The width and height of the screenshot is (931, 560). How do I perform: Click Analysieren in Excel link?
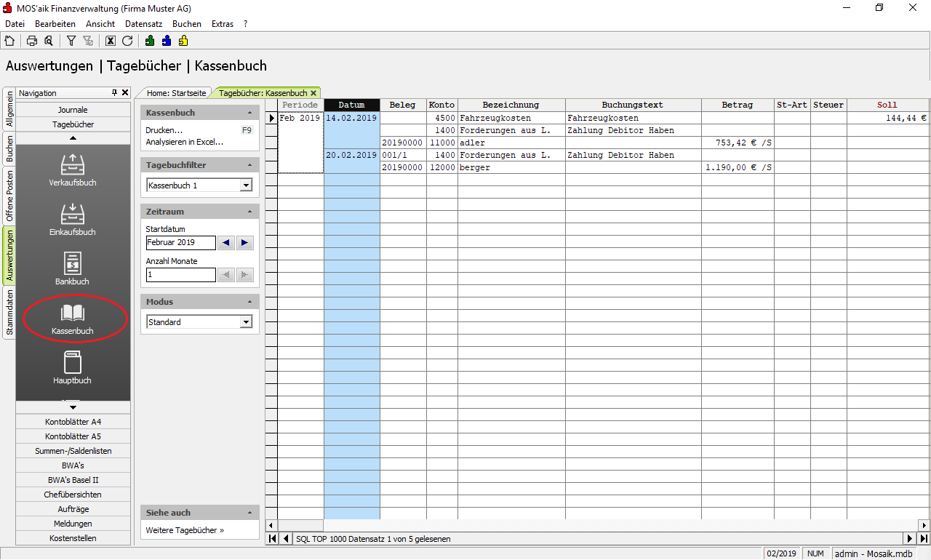pyautogui.click(x=184, y=142)
